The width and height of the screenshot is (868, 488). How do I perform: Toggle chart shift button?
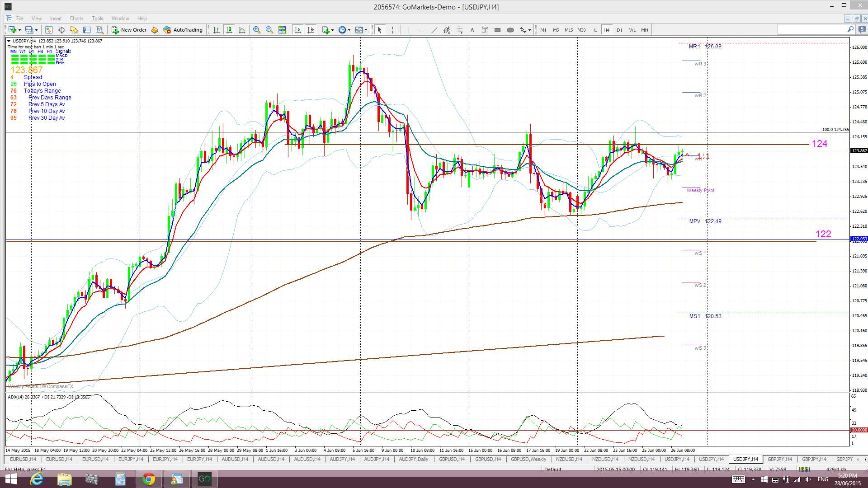point(311,30)
